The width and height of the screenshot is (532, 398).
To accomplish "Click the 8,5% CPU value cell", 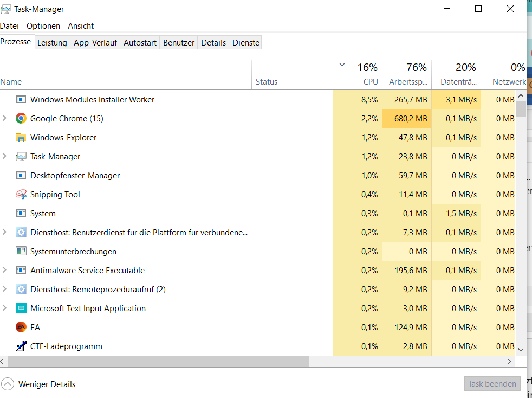I will pos(358,100).
